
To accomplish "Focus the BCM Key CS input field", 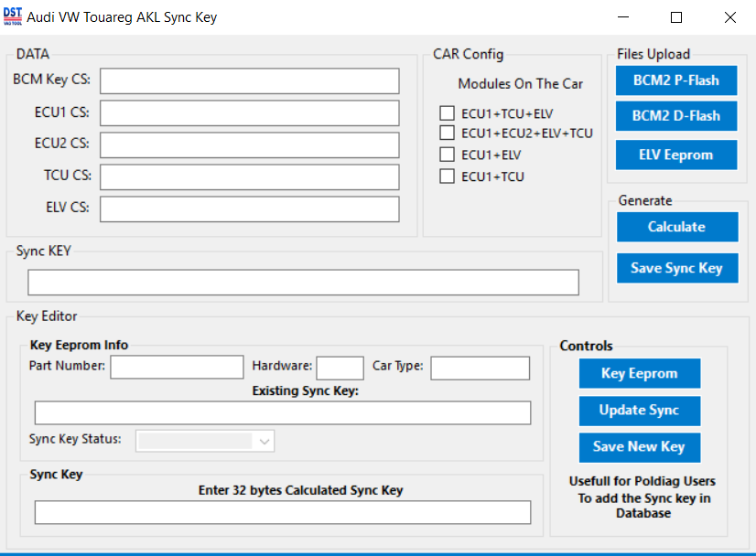I will pos(249,81).
